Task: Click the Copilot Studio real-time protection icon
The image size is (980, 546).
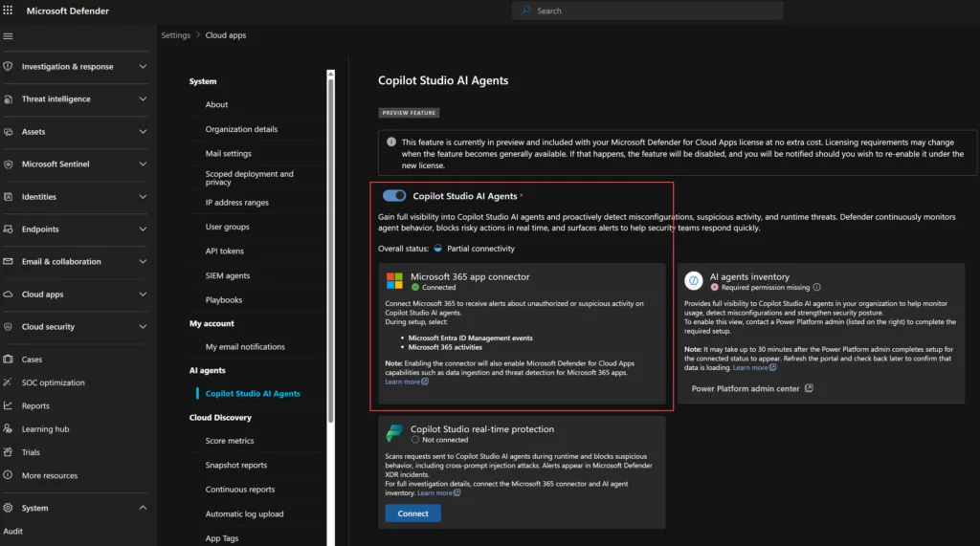Action: 394,432
